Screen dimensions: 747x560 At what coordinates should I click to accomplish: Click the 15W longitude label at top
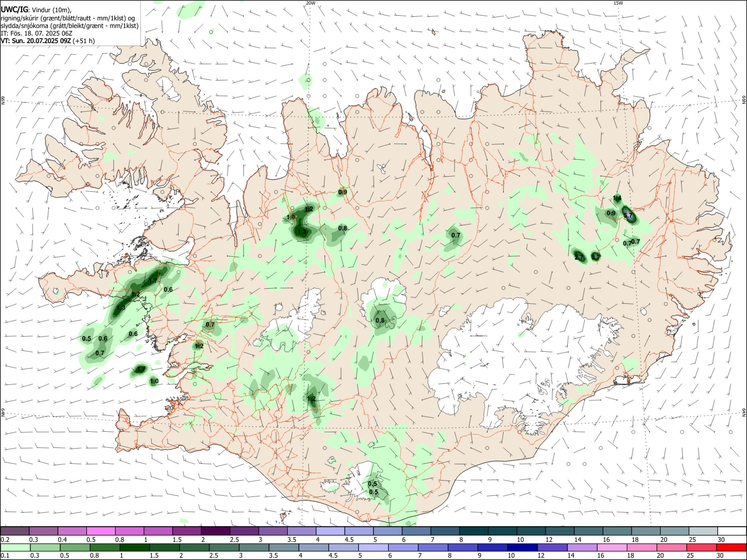pyautogui.click(x=617, y=3)
